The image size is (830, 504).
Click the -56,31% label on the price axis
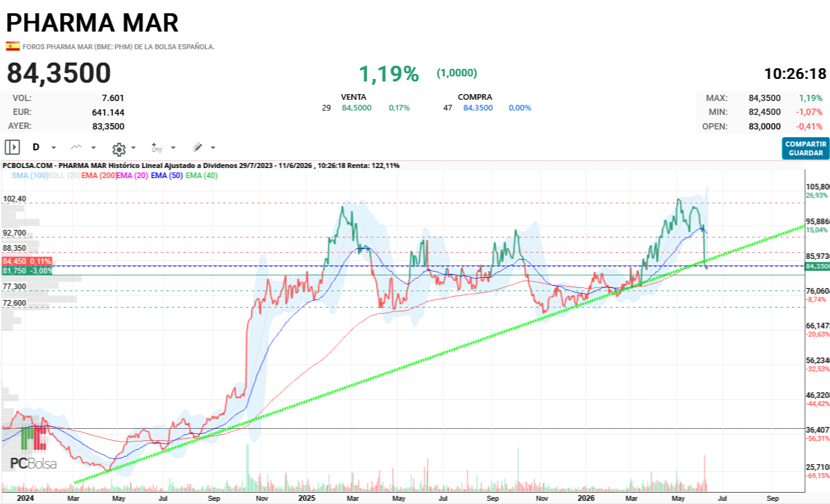(x=817, y=438)
